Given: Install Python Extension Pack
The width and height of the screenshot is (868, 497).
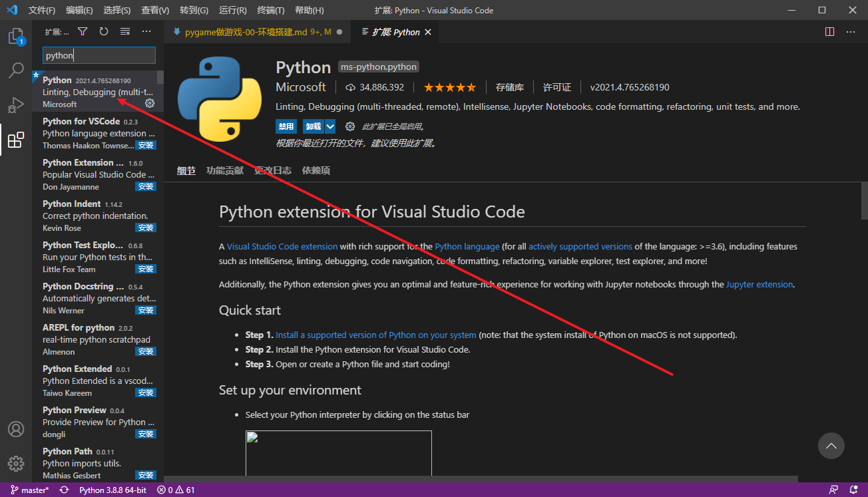Looking at the screenshot, I should 146,187.
